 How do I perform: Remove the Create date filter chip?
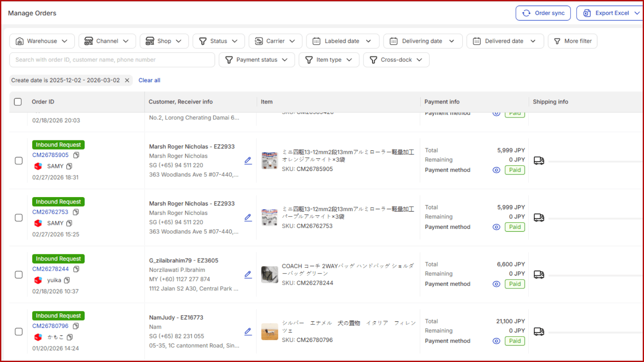(127, 80)
